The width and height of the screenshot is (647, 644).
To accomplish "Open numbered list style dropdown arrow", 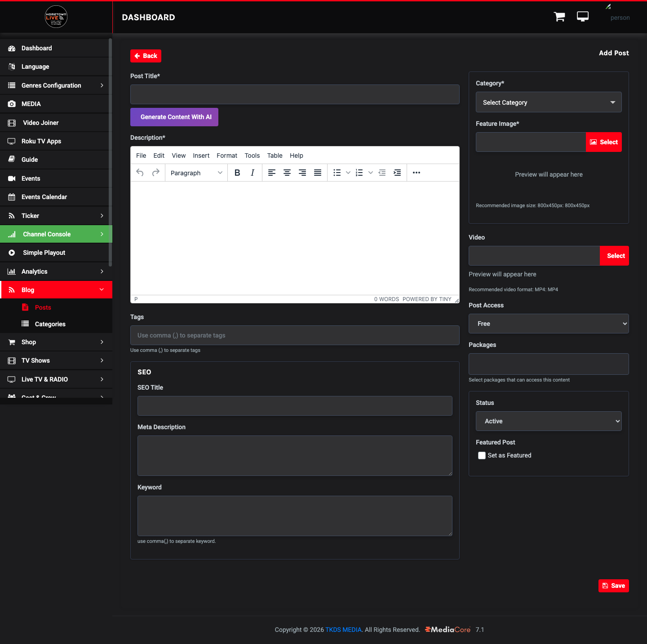I will point(371,173).
